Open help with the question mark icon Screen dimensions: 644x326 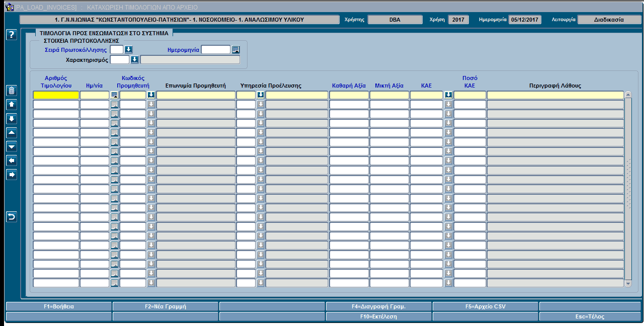point(11,35)
